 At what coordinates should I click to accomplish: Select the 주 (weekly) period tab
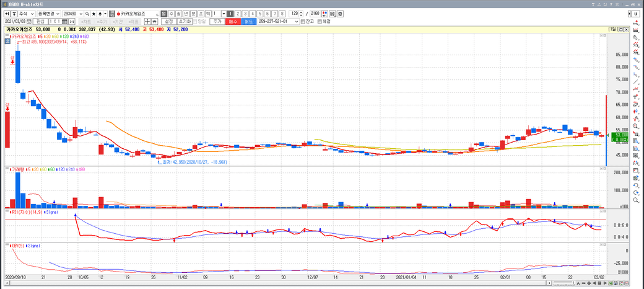click(171, 13)
